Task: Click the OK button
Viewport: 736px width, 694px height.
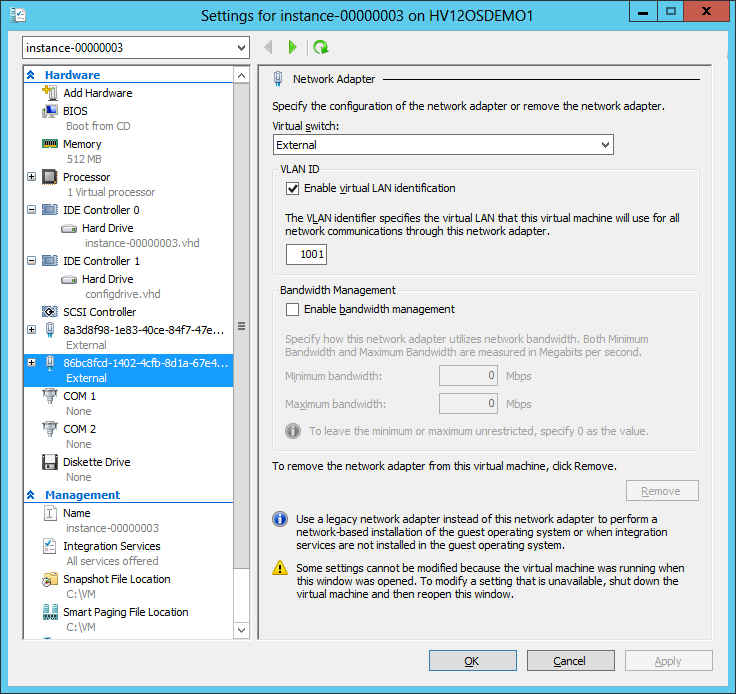Action: (x=471, y=661)
